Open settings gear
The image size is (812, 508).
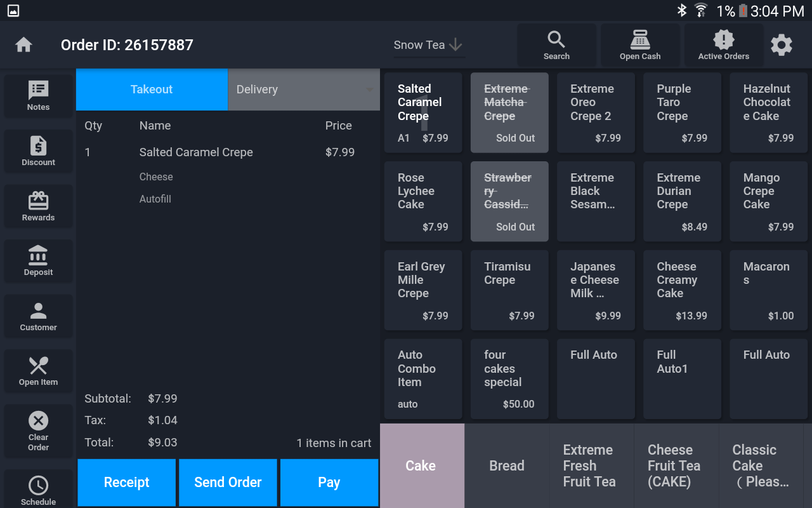coord(782,45)
